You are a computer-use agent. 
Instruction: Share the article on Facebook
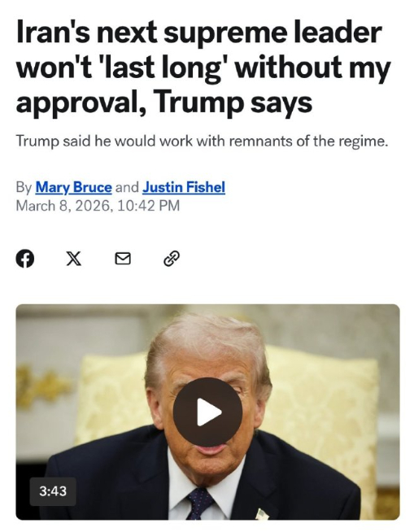click(x=24, y=259)
